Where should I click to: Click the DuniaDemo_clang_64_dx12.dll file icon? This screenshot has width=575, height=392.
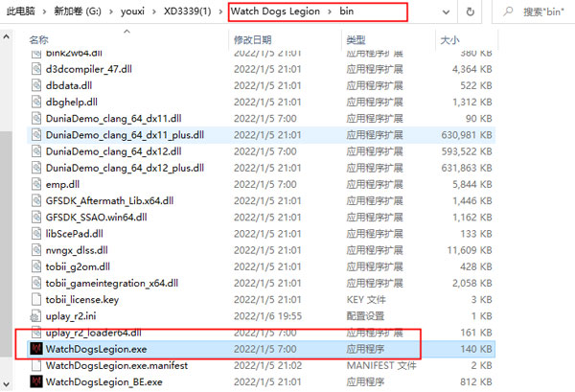click(x=36, y=151)
